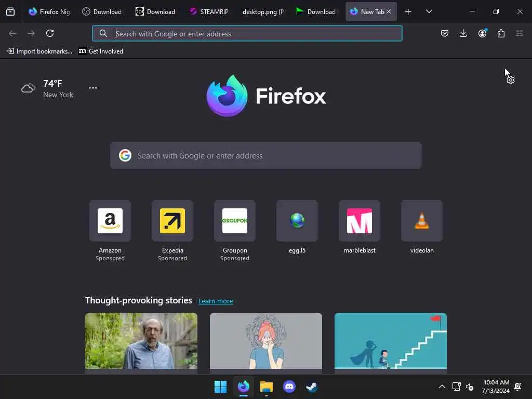This screenshot has height=399, width=532.
Task: Select the Download tab with green flag icon
Action: click(x=316, y=11)
